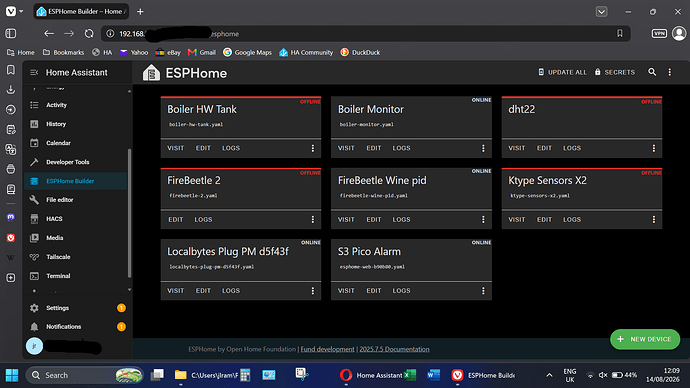
Task: Open File editor in sidebar
Action: 76,200
